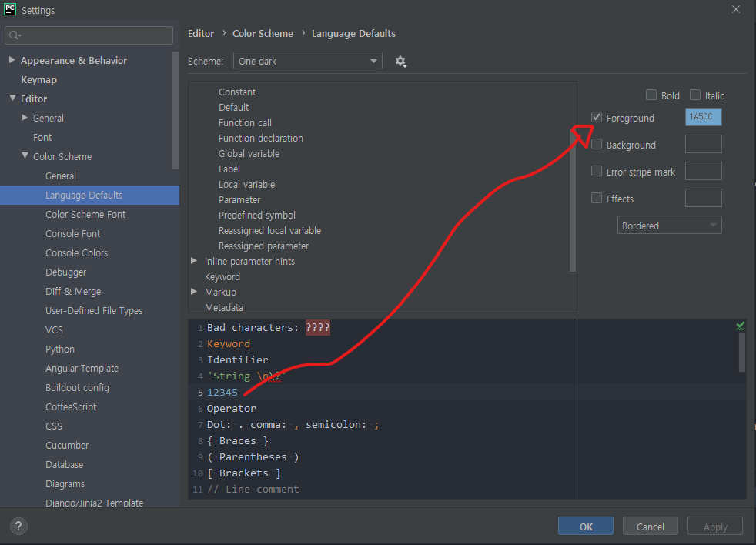Select Python color scheme item
The height and width of the screenshot is (545, 756).
point(60,349)
